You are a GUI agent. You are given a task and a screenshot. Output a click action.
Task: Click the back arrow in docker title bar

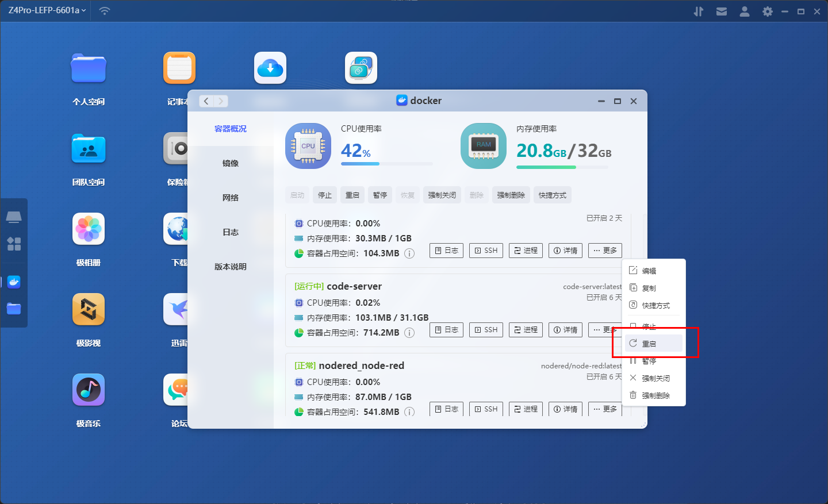(206, 101)
